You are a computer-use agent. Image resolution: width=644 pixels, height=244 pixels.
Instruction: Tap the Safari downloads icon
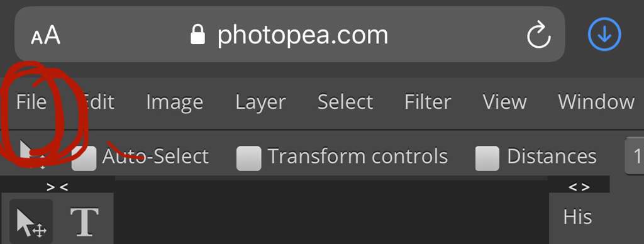point(604,35)
